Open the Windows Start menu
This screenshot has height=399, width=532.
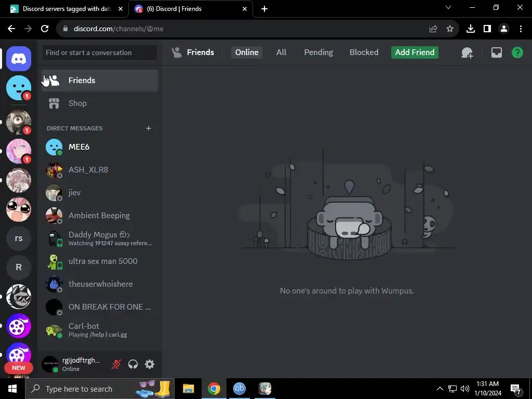[x=12, y=389]
